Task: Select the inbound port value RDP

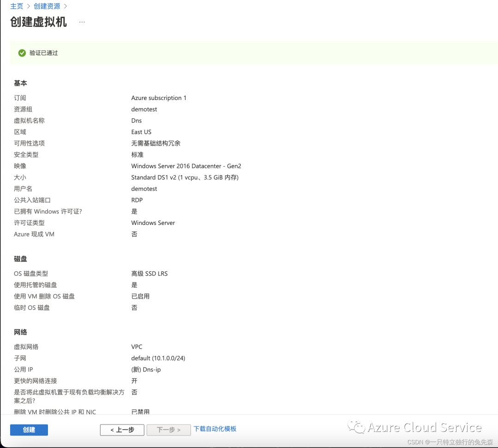Action: click(x=137, y=200)
